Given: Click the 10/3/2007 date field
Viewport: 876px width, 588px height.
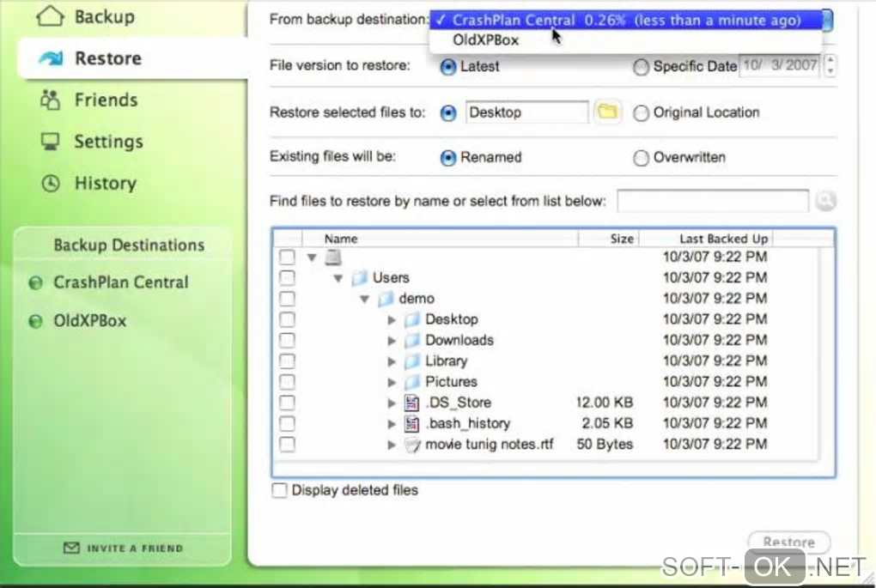Looking at the screenshot, I should (781, 65).
